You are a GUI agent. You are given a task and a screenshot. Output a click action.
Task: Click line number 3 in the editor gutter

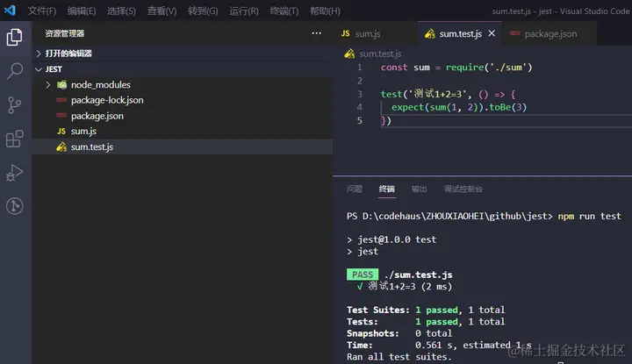360,94
